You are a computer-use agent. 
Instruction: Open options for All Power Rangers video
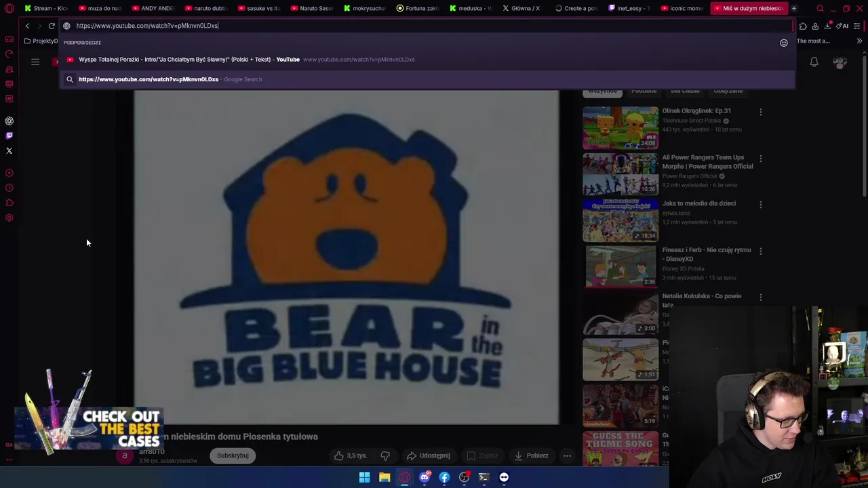[760, 159]
